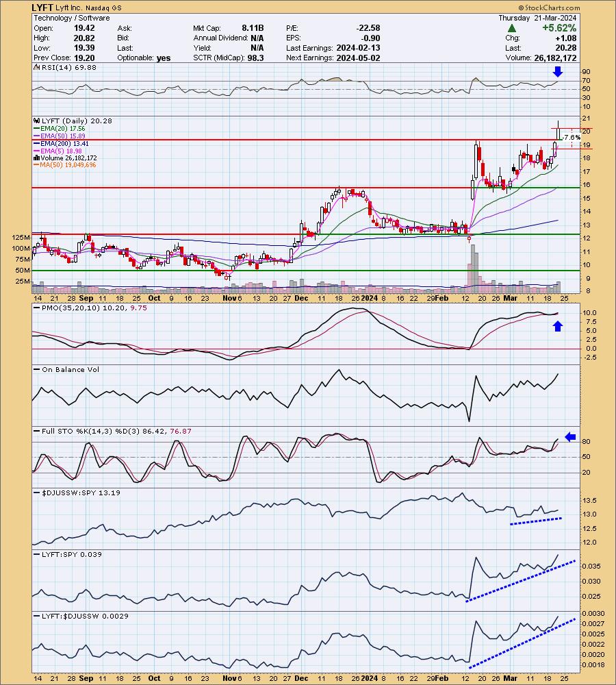Click the LYFT (Daily) 20.28 legend label

pos(73,121)
